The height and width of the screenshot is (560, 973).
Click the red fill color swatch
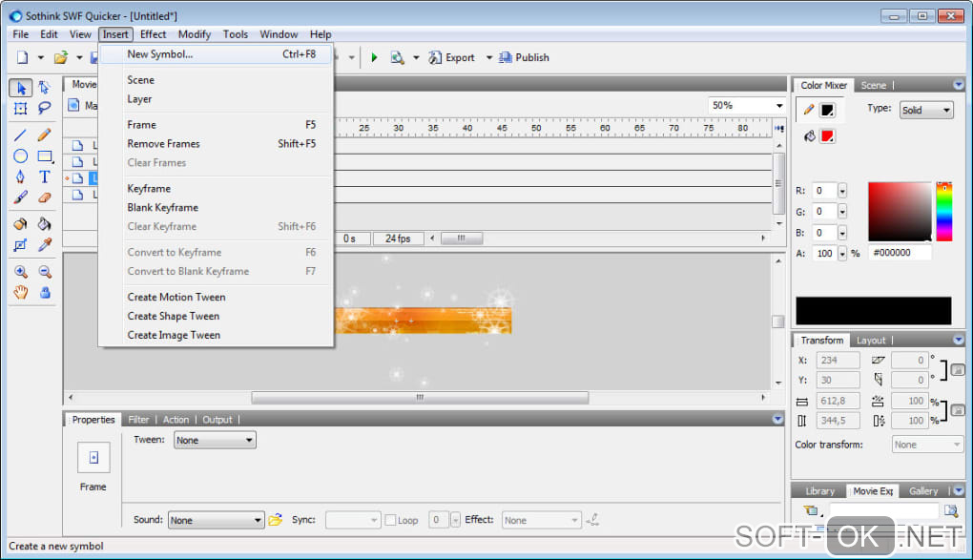827,136
